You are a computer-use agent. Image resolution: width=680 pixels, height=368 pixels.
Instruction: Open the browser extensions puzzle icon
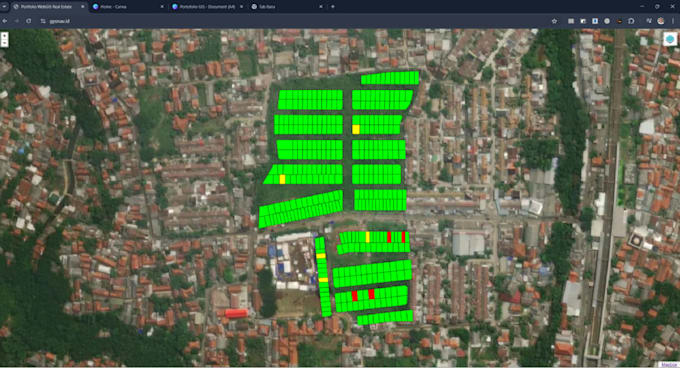point(631,21)
